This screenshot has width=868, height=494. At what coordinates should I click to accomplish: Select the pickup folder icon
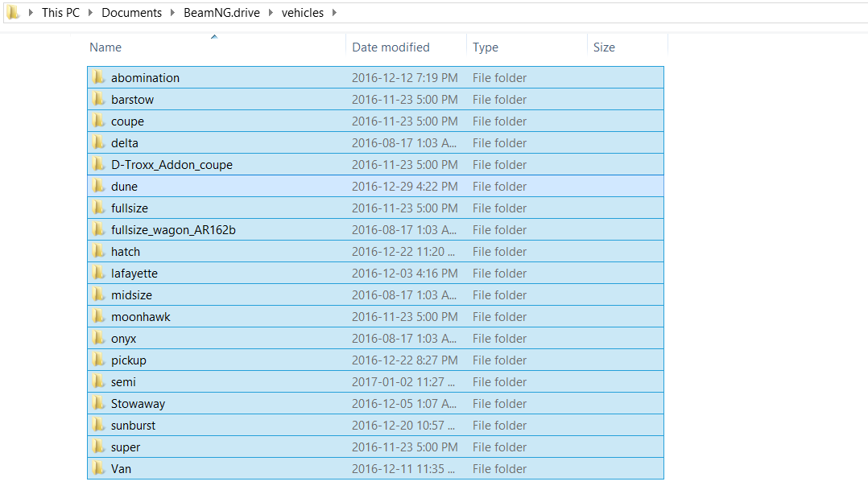[x=98, y=360]
